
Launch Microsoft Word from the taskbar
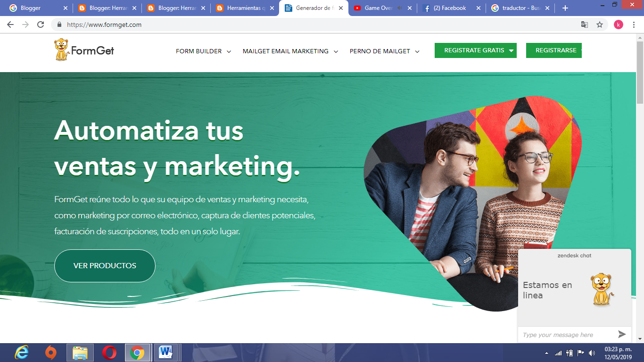point(165,352)
